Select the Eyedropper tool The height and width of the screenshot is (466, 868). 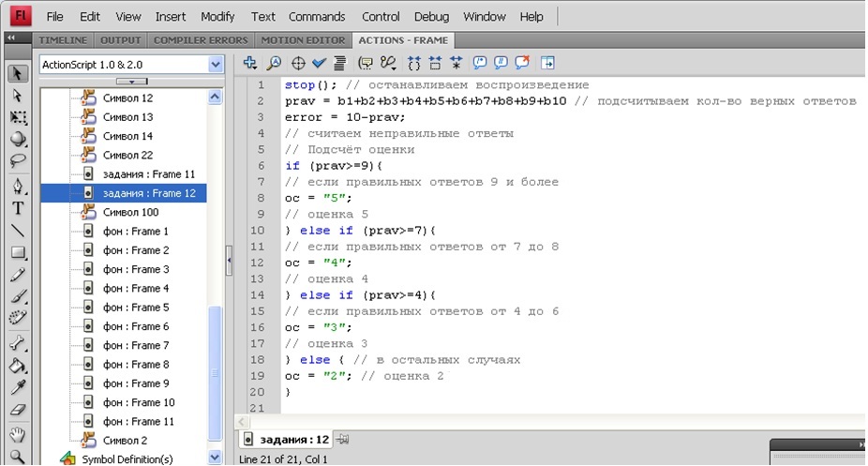coord(18,388)
